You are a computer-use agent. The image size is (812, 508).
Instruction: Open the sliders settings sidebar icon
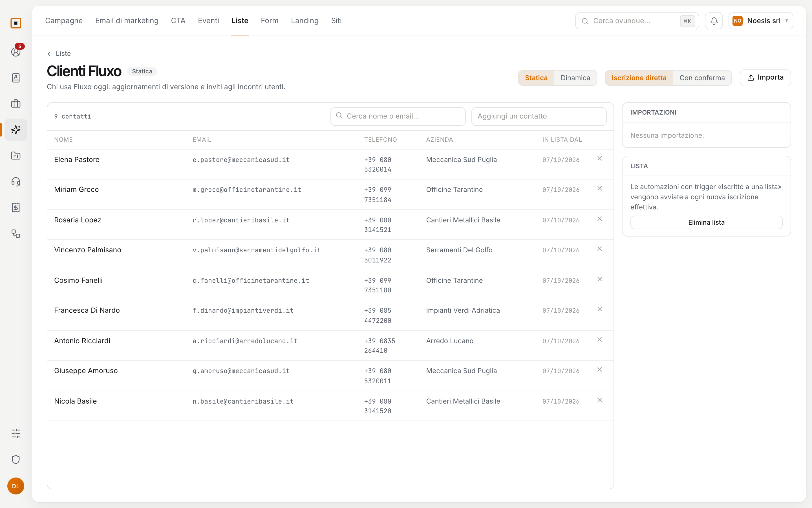16,433
